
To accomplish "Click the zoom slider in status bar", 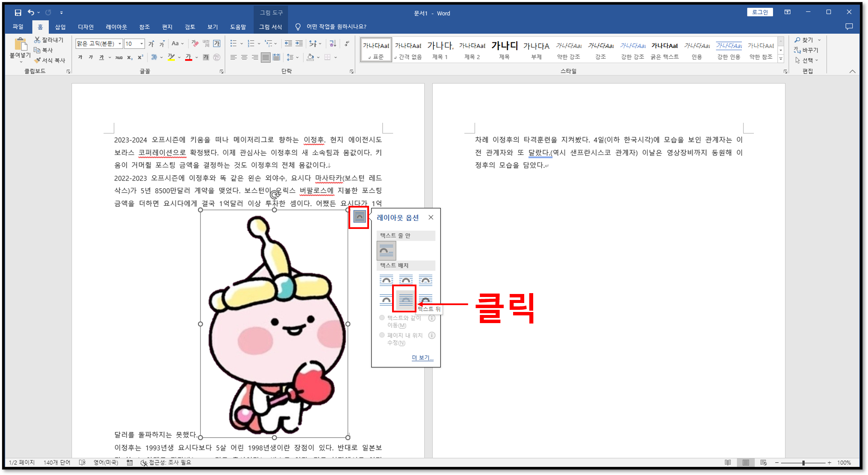I will coord(803,463).
